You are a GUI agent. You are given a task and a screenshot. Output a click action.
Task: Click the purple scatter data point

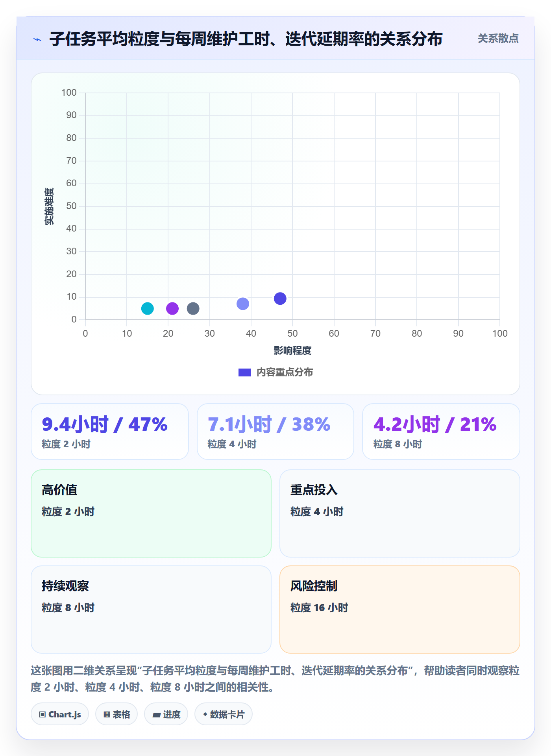coord(172,308)
